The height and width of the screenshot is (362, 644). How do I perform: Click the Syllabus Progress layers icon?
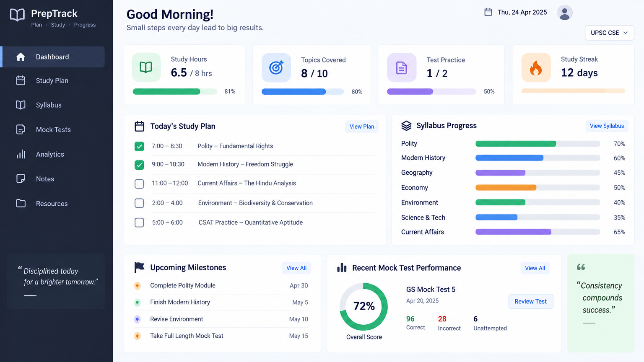pos(406,126)
